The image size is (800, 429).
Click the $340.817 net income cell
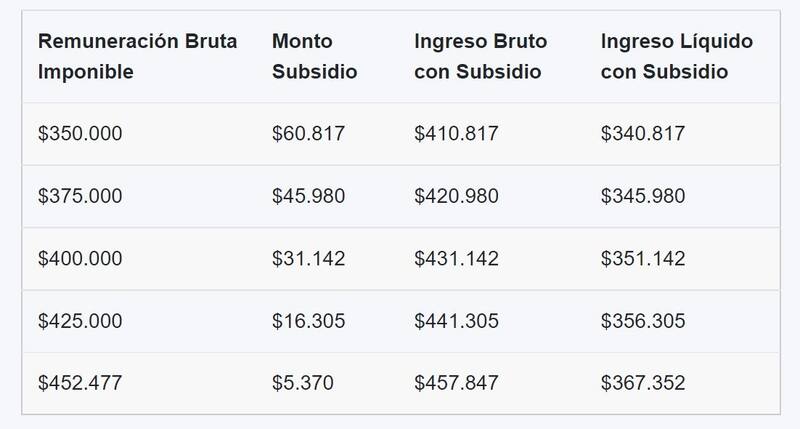click(643, 134)
